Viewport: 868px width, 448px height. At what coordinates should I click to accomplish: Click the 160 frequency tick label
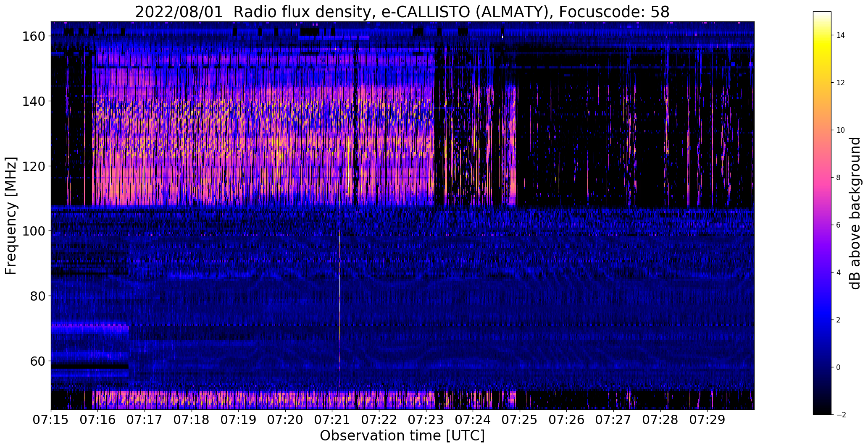34,37
